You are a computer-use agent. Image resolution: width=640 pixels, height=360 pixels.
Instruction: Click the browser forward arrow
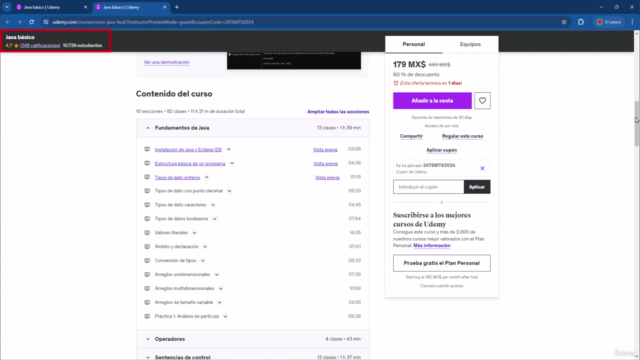(19, 22)
